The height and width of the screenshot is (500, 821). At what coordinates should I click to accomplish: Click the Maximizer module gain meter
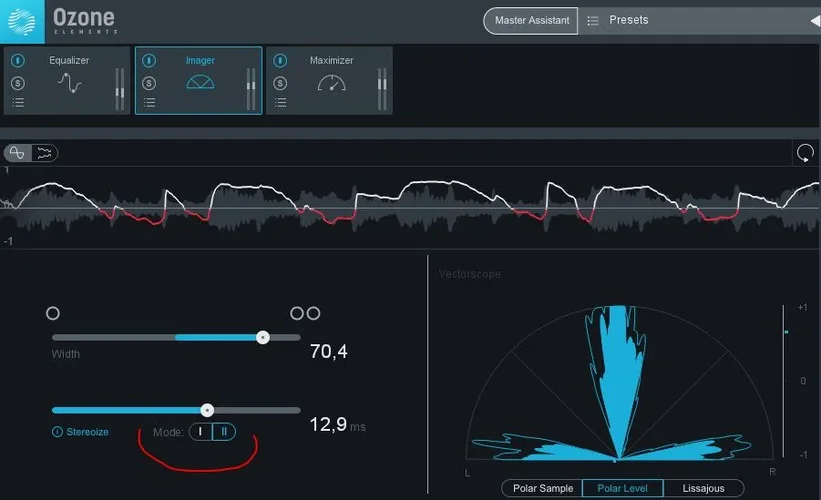(x=382, y=89)
